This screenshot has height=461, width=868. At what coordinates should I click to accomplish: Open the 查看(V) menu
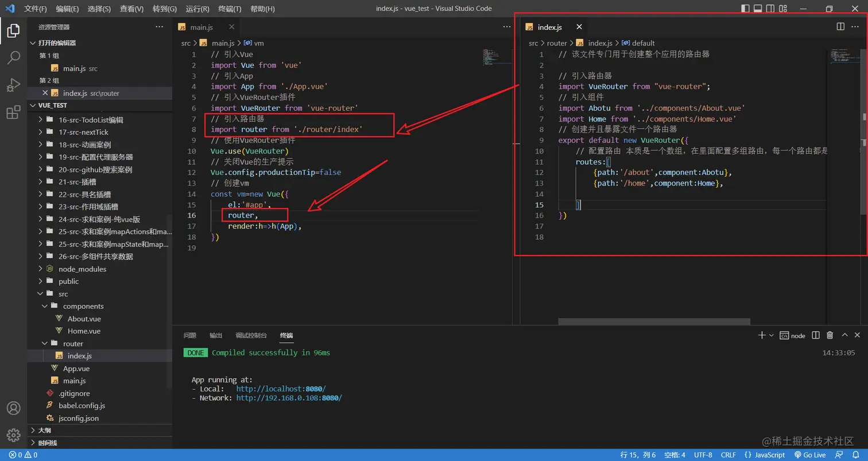[x=132, y=9]
